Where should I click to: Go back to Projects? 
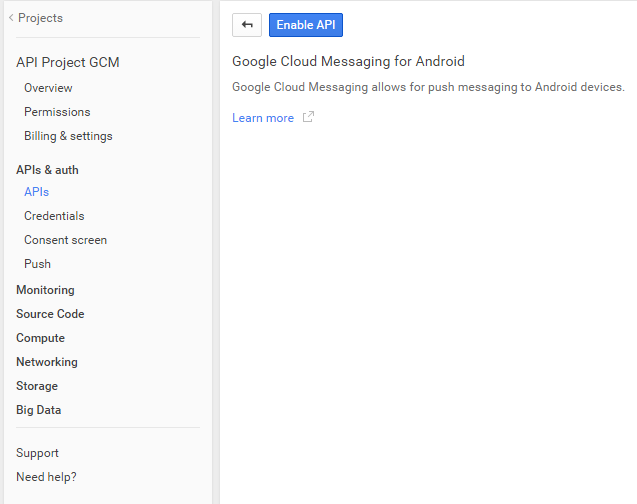[x=40, y=18]
